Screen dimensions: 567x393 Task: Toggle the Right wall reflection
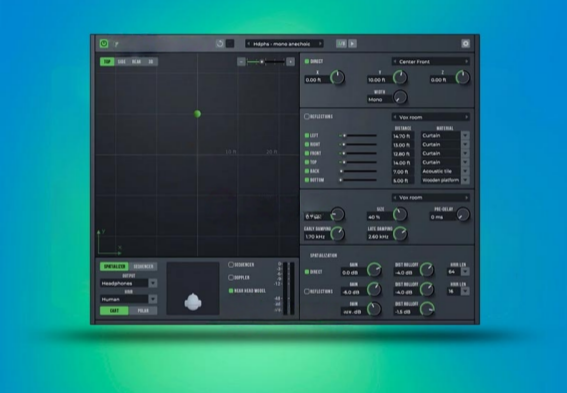click(307, 144)
